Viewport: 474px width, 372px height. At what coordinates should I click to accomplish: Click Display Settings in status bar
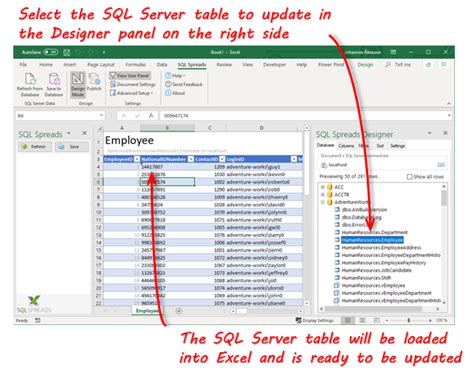(315, 320)
